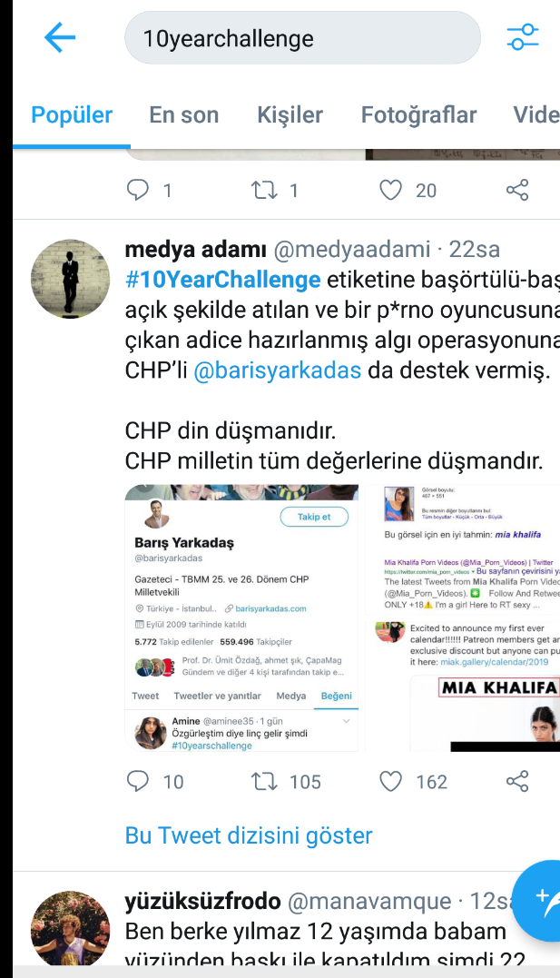
Task: Tap the back arrow icon
Action: pyautogui.click(x=60, y=37)
